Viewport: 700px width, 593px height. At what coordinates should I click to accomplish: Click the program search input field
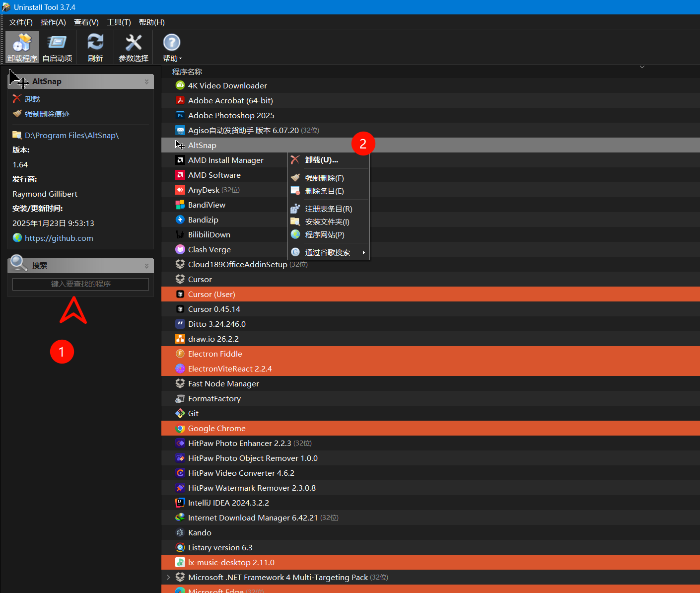pyautogui.click(x=80, y=284)
